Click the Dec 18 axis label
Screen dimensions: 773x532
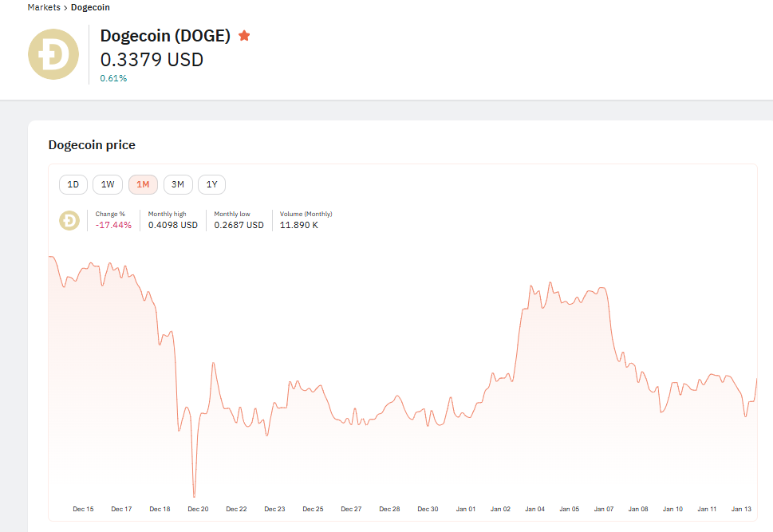pos(160,509)
